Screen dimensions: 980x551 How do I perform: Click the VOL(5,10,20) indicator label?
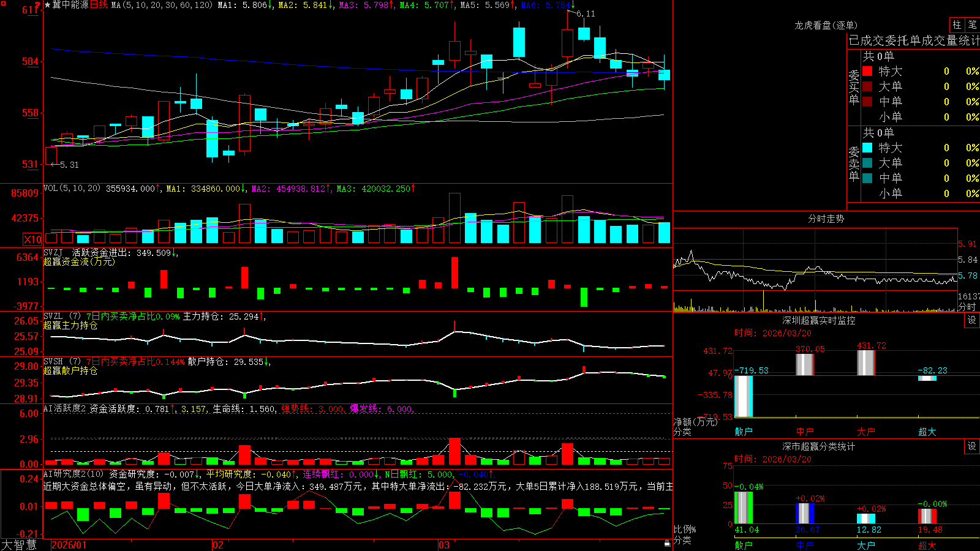(x=72, y=189)
